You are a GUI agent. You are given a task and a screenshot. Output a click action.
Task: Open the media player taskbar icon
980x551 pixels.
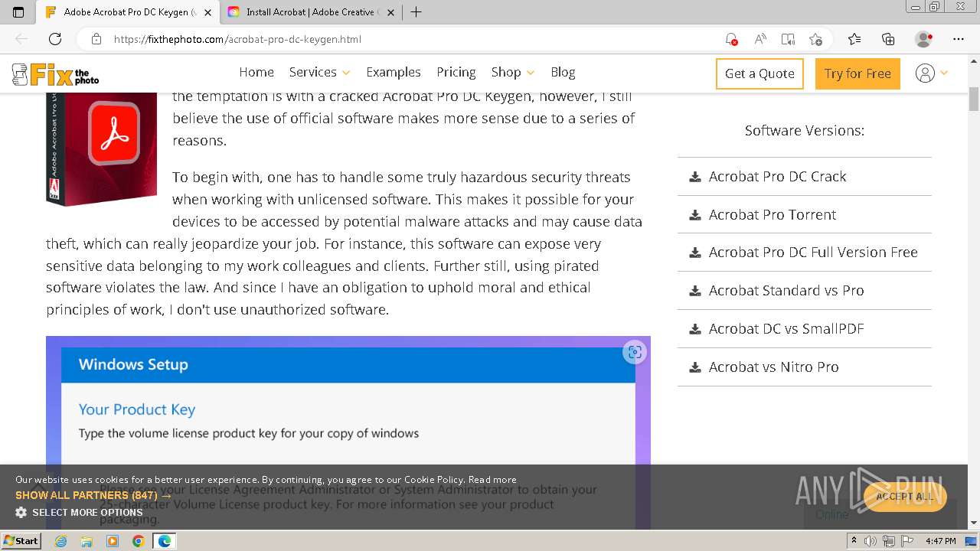113,541
